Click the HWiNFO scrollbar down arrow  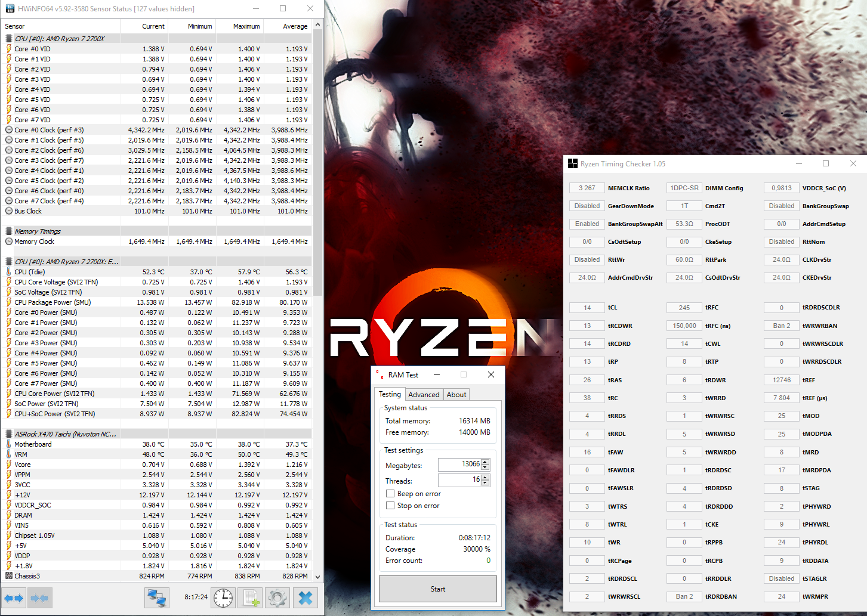coord(317,577)
